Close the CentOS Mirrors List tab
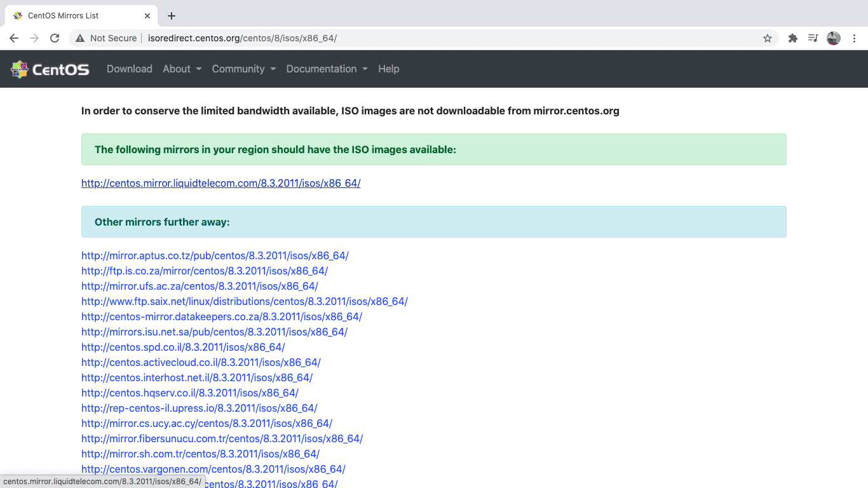 [x=147, y=15]
